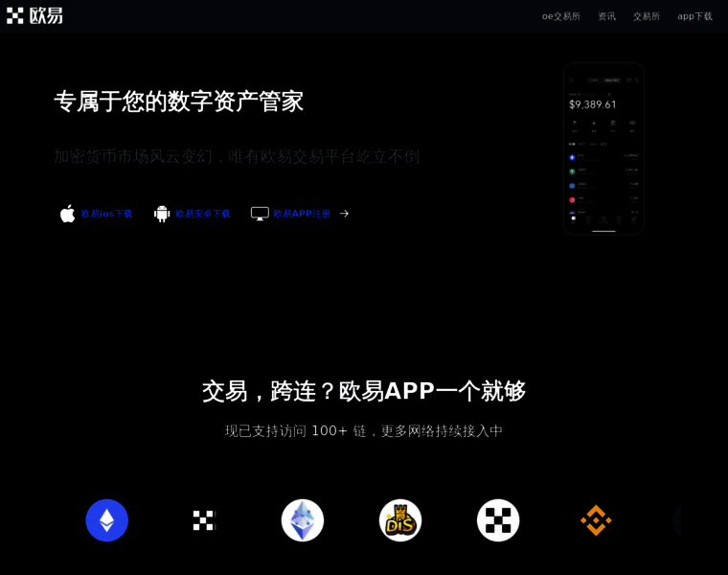
Task: Click the desktop monitor icon
Action: (260, 214)
